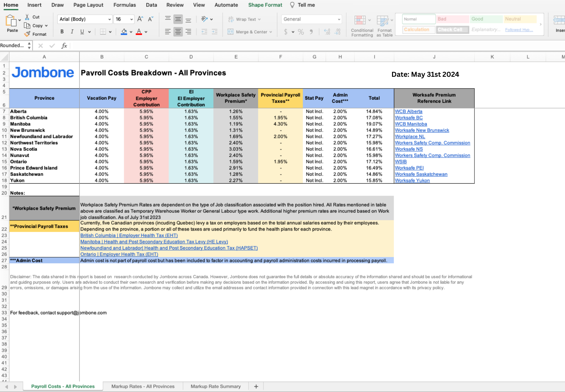Increase decimal places icon

[327, 32]
